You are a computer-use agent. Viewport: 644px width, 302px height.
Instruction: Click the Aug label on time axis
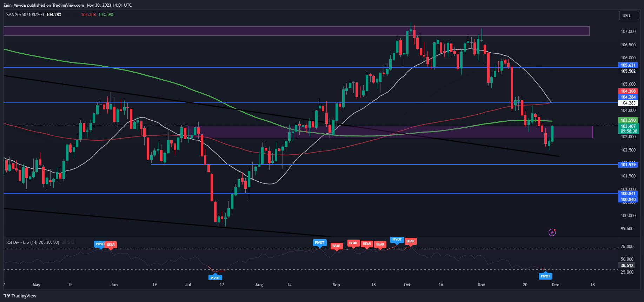259,285
